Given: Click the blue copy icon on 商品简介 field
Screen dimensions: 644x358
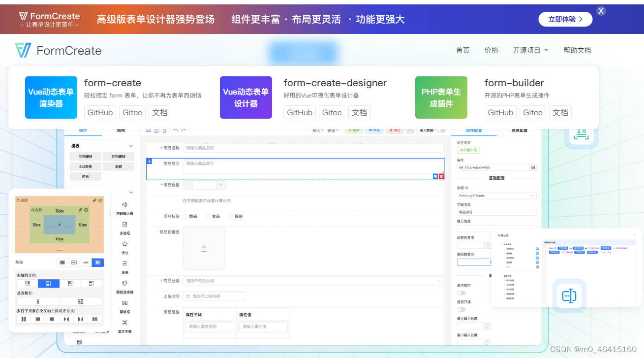Looking at the screenshot, I should (435, 176).
